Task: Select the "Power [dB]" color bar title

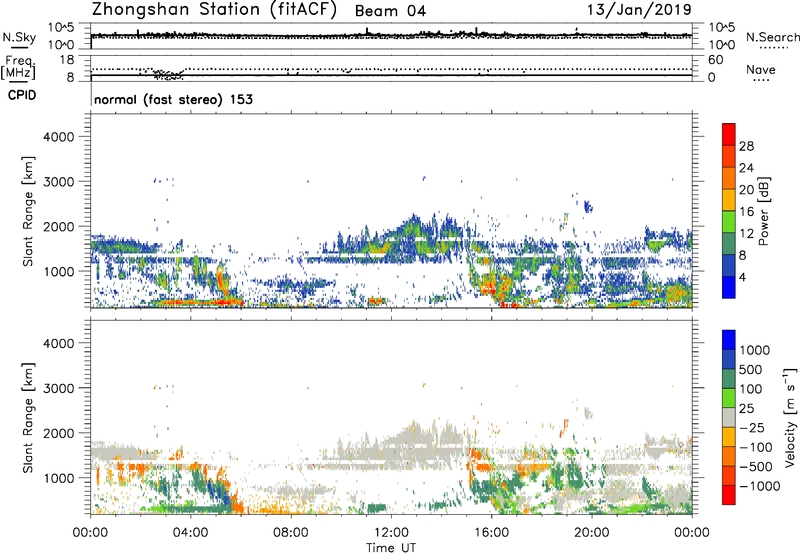Action: 763,212
